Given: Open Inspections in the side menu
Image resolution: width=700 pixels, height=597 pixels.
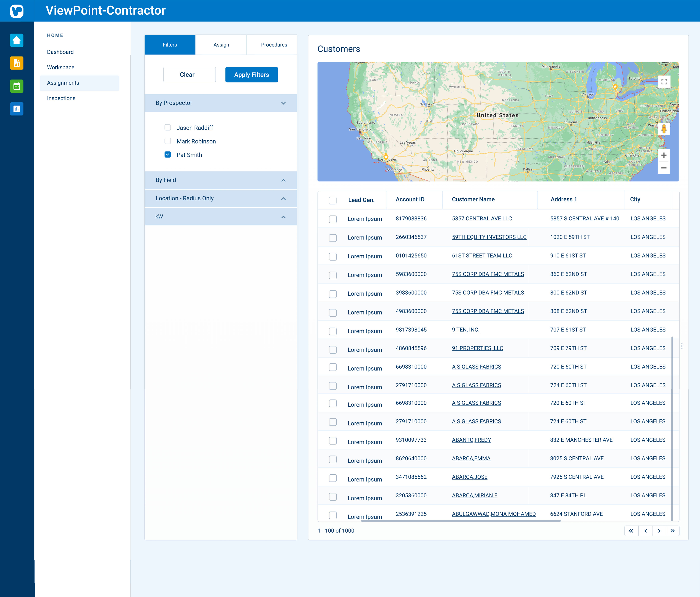Looking at the screenshot, I should (x=61, y=98).
